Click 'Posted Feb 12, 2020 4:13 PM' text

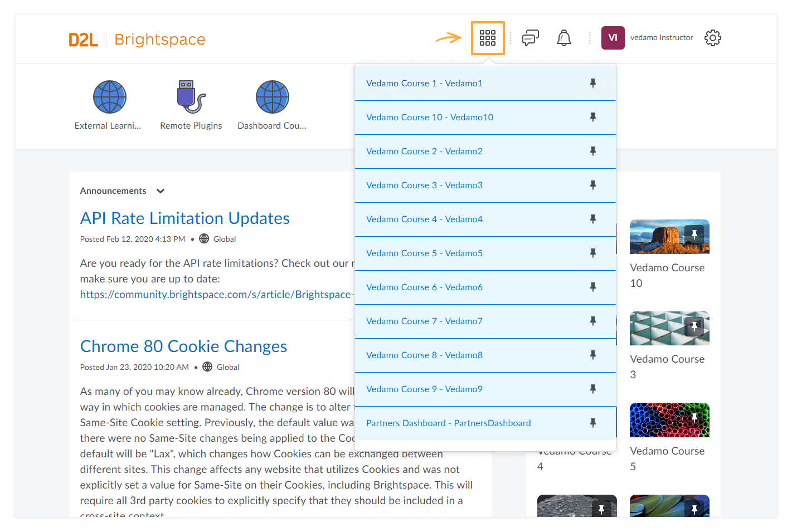[133, 239]
